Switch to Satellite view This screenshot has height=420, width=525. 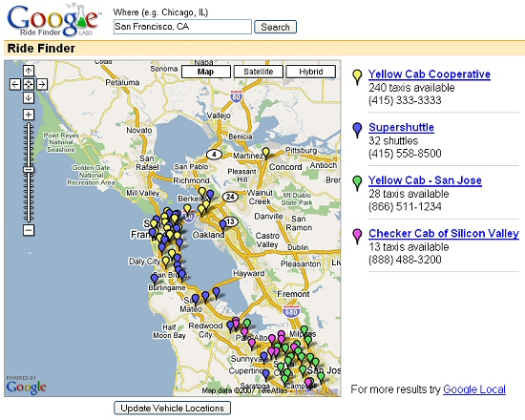[x=258, y=72]
